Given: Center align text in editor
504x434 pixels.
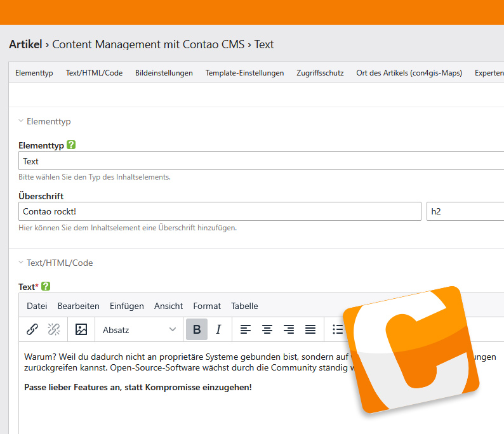Looking at the screenshot, I should point(267,329).
